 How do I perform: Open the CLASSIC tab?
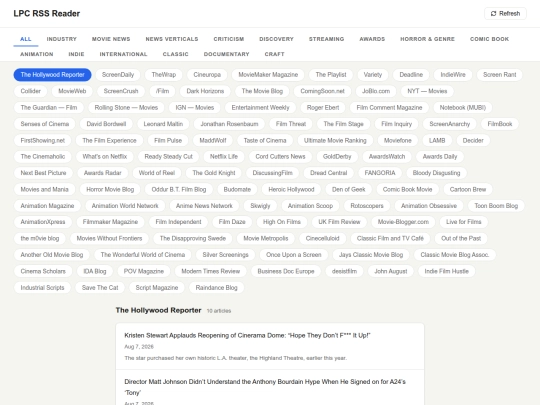176,54
